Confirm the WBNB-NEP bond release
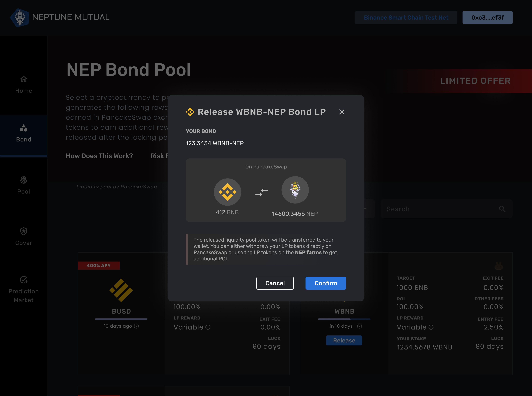The width and height of the screenshot is (532, 396). point(326,283)
